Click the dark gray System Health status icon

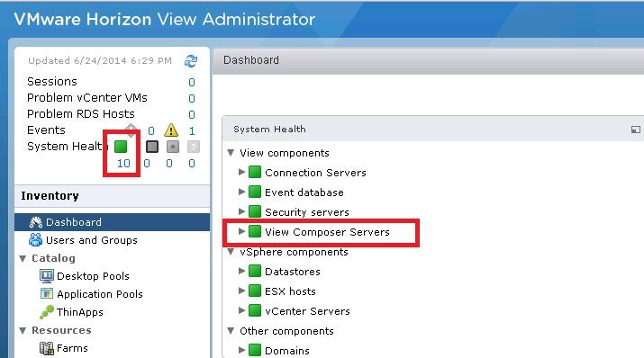click(x=152, y=147)
